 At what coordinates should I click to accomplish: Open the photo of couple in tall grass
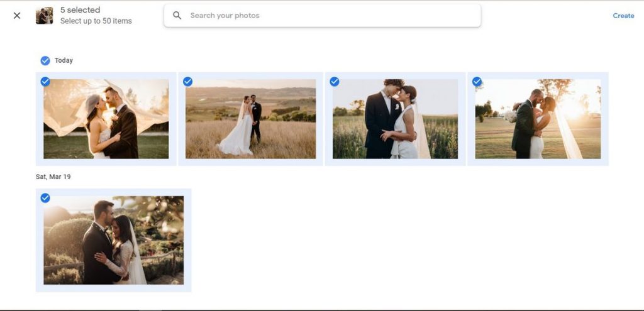395,119
